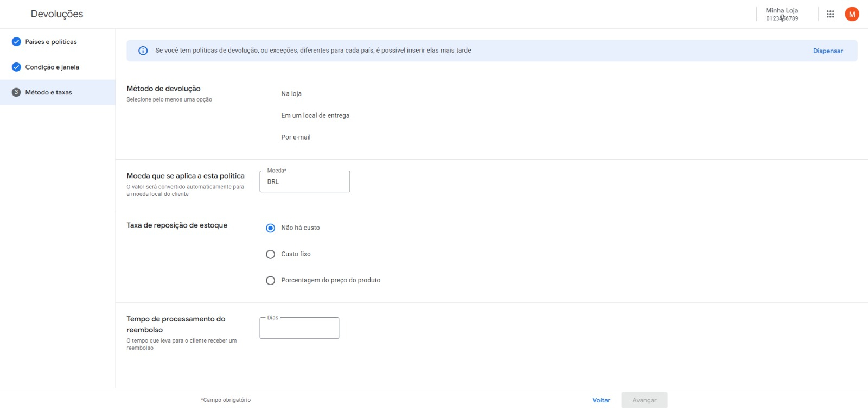
Task: Select 'Porcentagem do preço do produto' radio
Action: pos(270,281)
